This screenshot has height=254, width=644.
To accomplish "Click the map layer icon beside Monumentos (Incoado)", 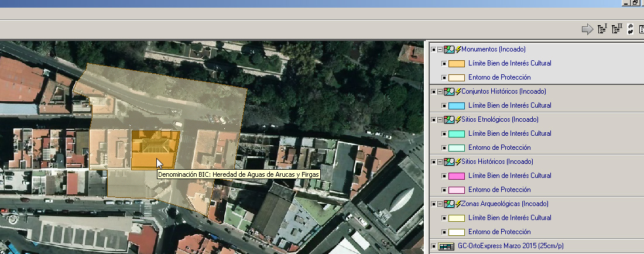I will [449, 49].
